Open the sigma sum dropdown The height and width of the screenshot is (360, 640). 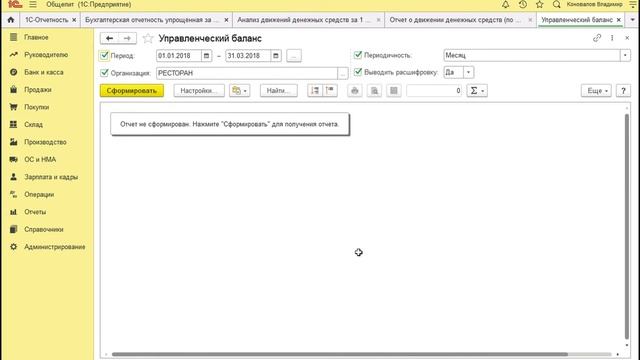point(477,91)
